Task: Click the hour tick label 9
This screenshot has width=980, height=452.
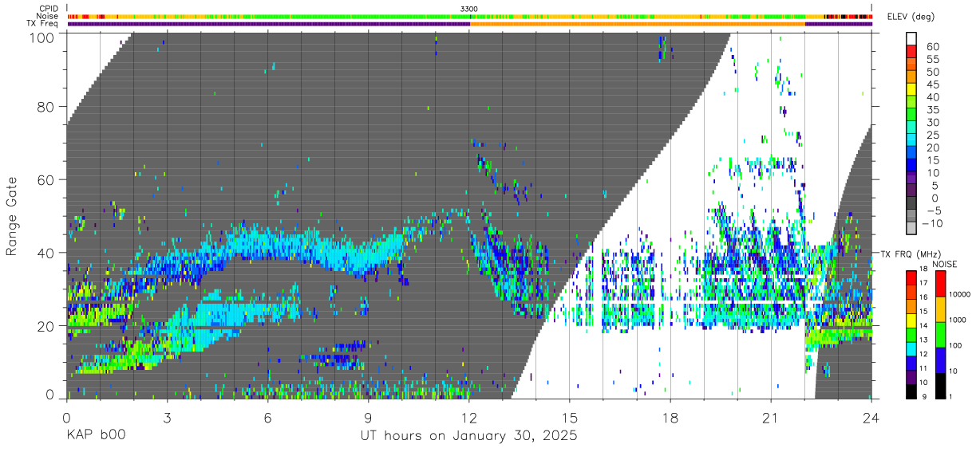Action: pyautogui.click(x=368, y=417)
